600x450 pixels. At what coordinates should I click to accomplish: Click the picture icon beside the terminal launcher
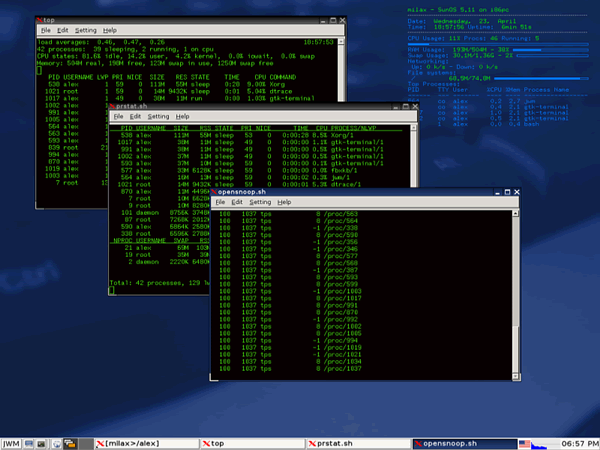point(41,443)
